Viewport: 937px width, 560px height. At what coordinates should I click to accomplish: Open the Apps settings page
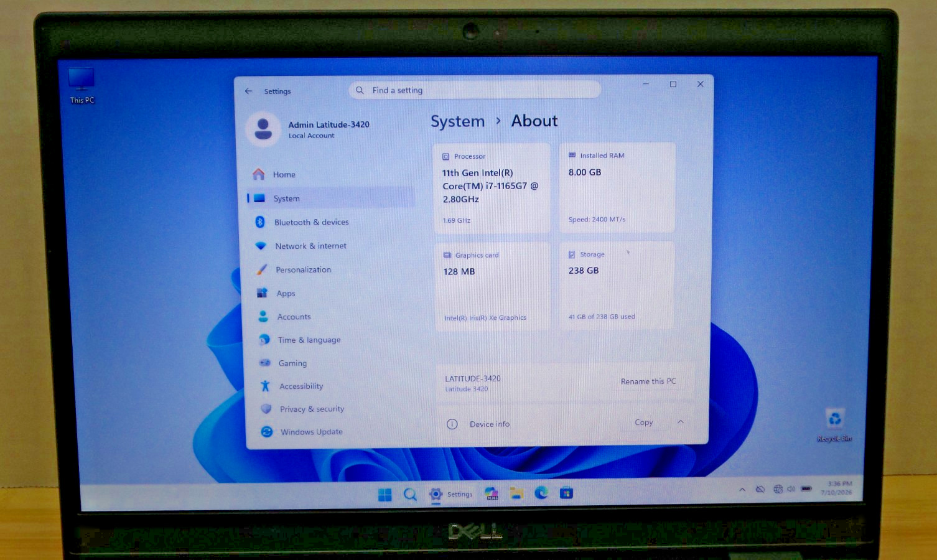pos(333,293)
